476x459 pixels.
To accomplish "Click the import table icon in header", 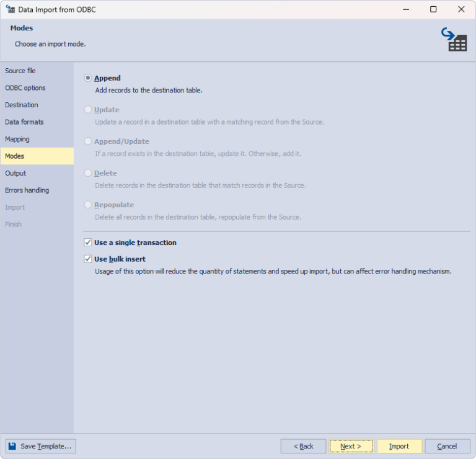I will coord(454,39).
